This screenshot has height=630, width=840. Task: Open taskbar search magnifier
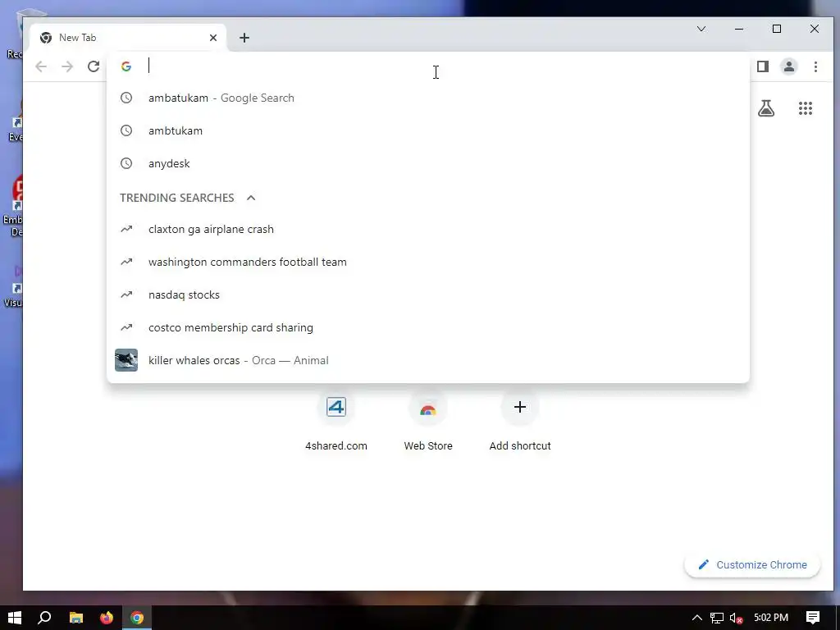coord(45,618)
